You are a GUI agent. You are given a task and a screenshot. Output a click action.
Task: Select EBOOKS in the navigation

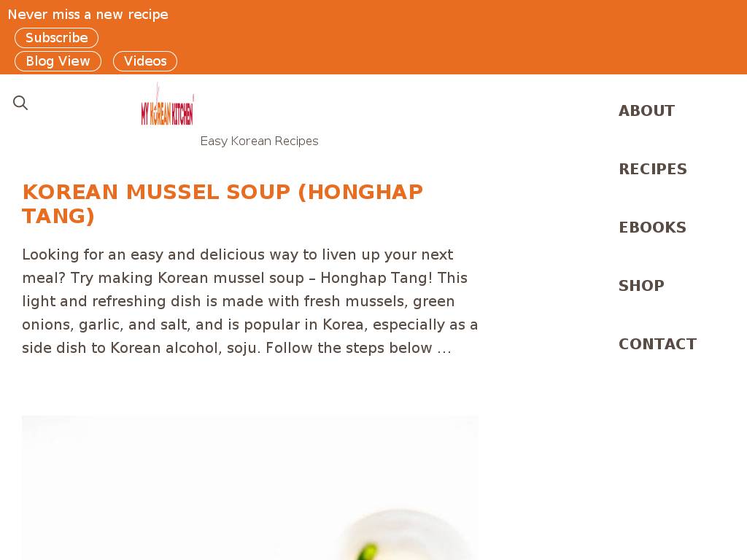coord(652,227)
